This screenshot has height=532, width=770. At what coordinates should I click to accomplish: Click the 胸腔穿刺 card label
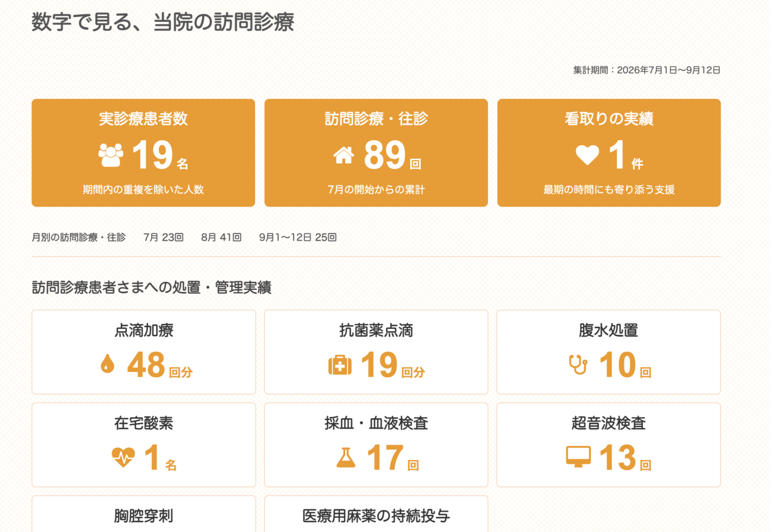tap(144, 516)
